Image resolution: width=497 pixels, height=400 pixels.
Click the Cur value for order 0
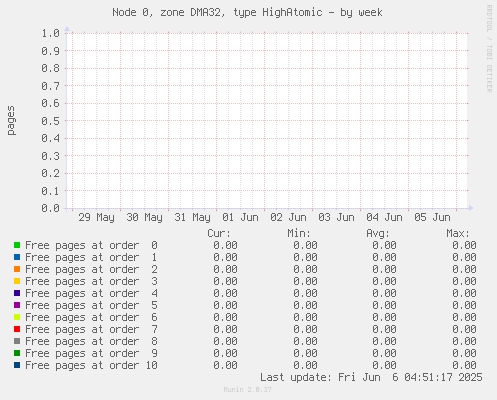pos(225,246)
